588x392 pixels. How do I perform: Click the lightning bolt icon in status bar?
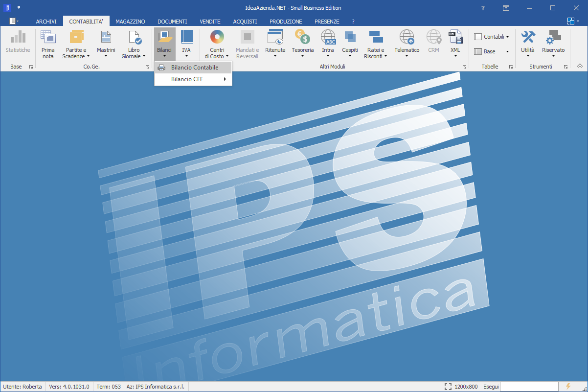click(568, 387)
